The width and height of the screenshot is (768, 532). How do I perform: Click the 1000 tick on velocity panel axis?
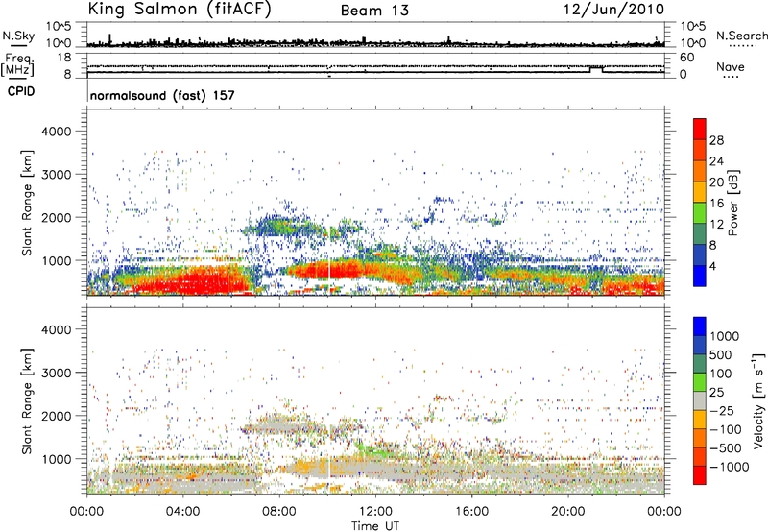pos(56,459)
